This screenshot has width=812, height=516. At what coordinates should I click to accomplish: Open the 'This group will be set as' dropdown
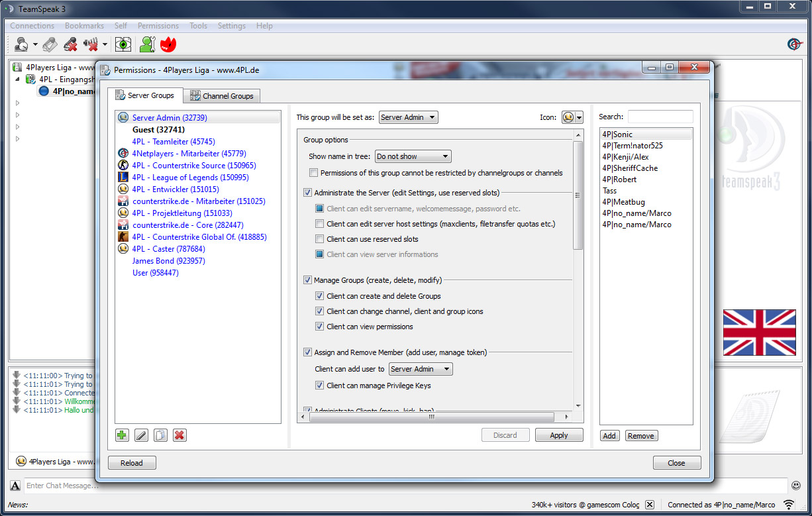[x=408, y=117]
